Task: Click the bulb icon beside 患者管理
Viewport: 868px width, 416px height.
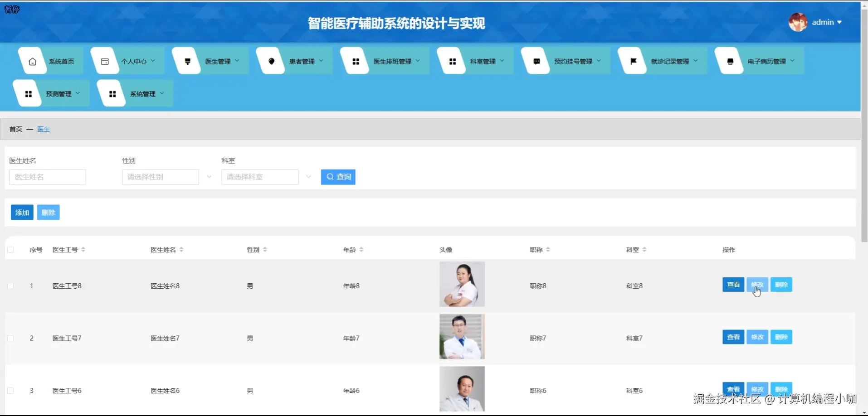Action: tap(271, 62)
